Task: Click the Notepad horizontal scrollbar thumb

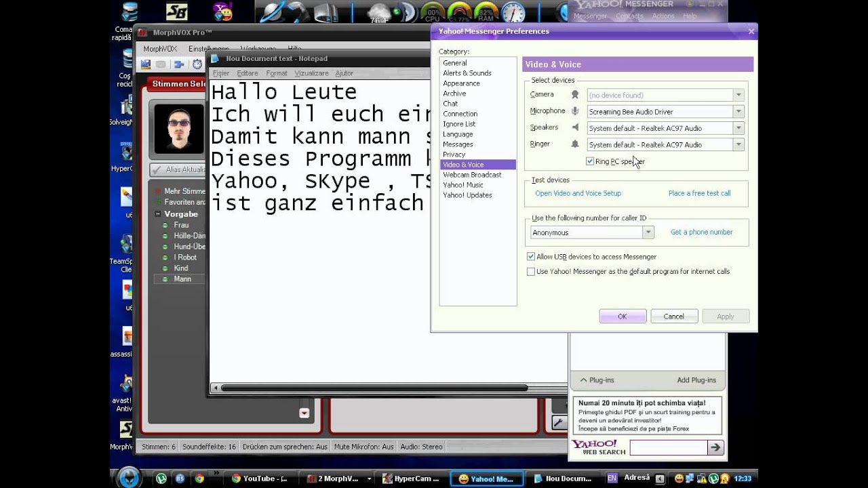Action: click(x=374, y=388)
